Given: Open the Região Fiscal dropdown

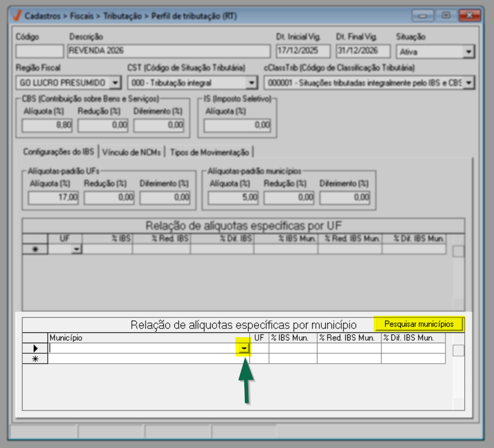Looking at the screenshot, I should tap(115, 83).
